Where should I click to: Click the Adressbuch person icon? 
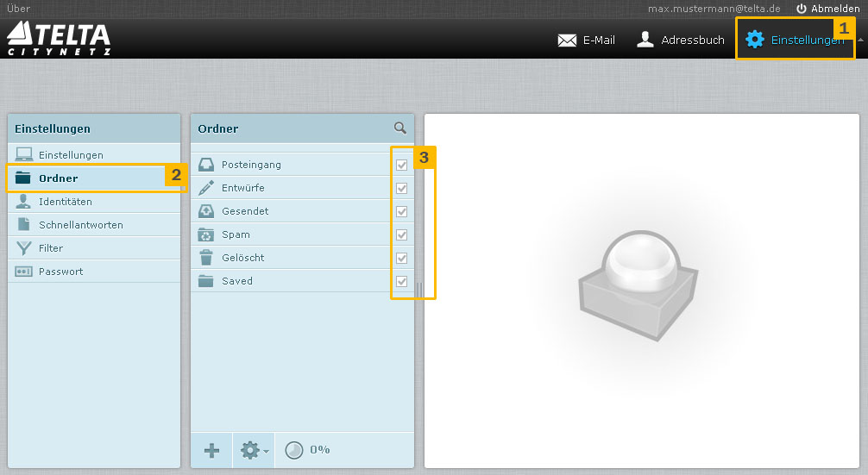point(645,40)
